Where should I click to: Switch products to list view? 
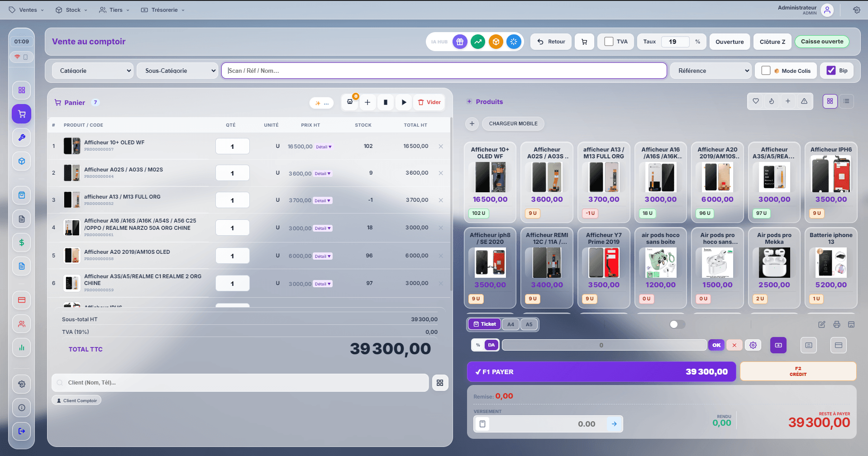coord(846,101)
